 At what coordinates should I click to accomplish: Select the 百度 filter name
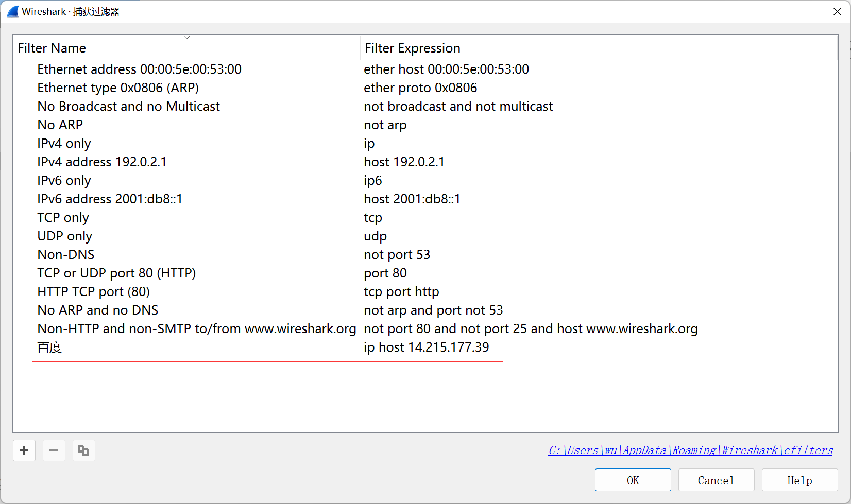click(49, 347)
